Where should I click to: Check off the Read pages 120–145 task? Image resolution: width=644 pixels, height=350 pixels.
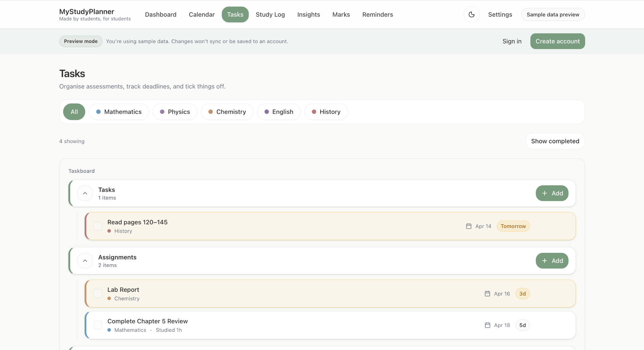tap(98, 226)
